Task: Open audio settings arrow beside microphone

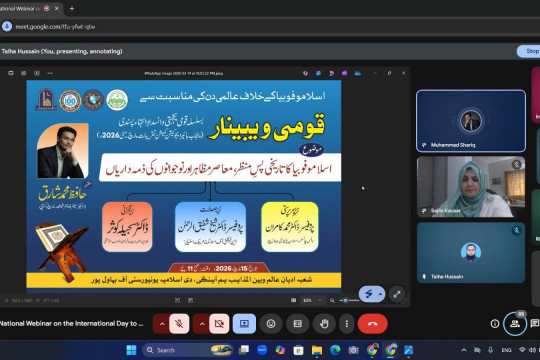Action: [x=162, y=323]
